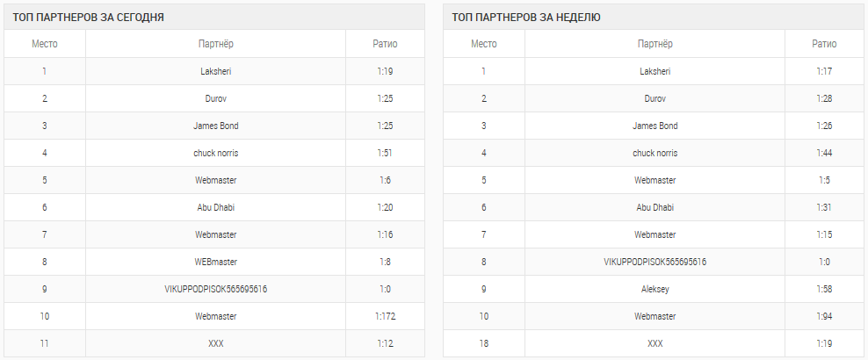Screen dimensions: 868x360
Task: Click place number 11 in today's table
Action: click(44, 343)
